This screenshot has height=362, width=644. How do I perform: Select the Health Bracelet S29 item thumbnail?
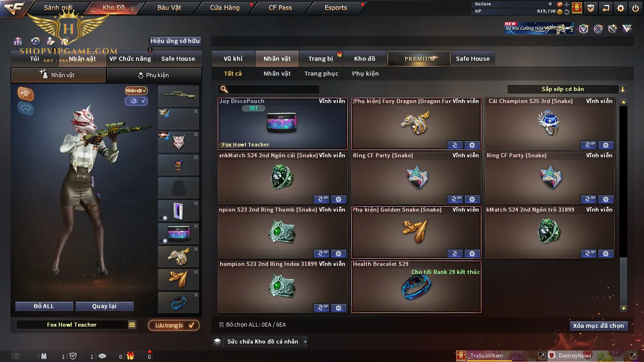pos(416,287)
